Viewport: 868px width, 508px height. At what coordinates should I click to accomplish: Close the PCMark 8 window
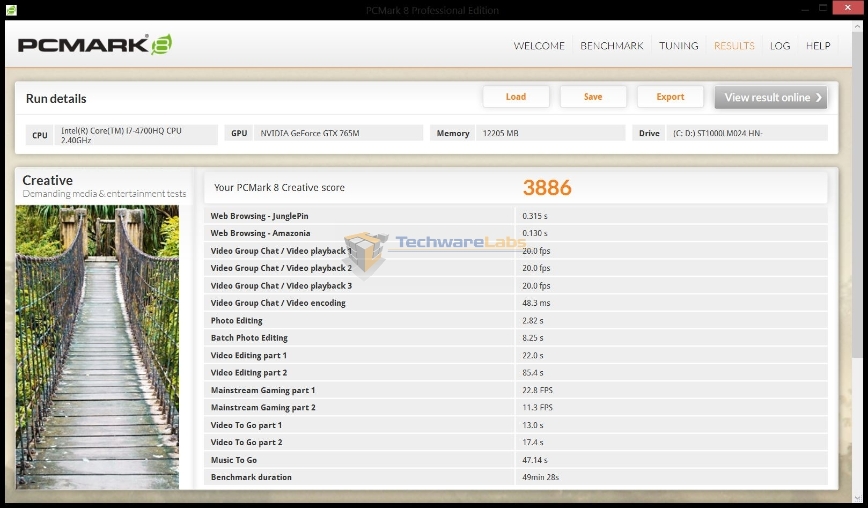[x=848, y=8]
